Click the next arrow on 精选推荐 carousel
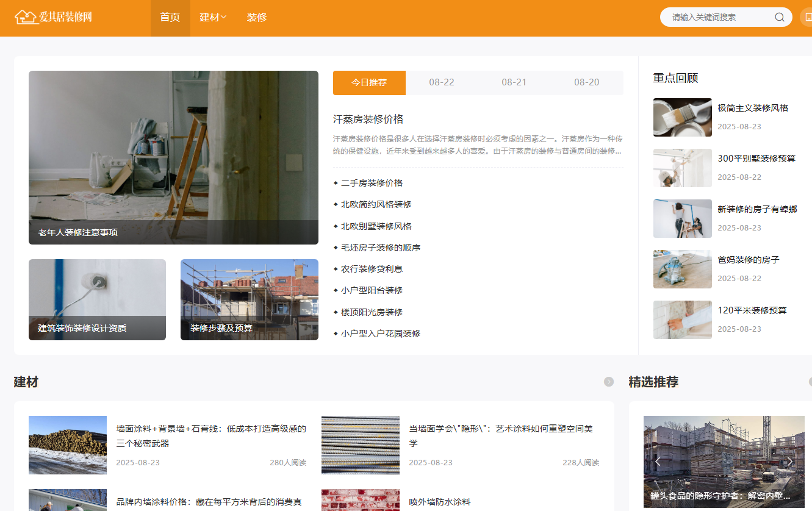This screenshot has width=812, height=511. tap(789, 462)
